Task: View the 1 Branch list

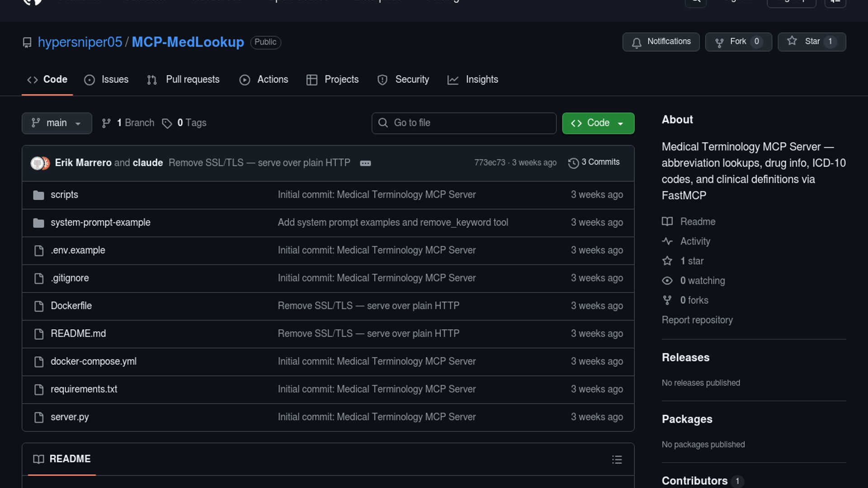Action: point(135,123)
